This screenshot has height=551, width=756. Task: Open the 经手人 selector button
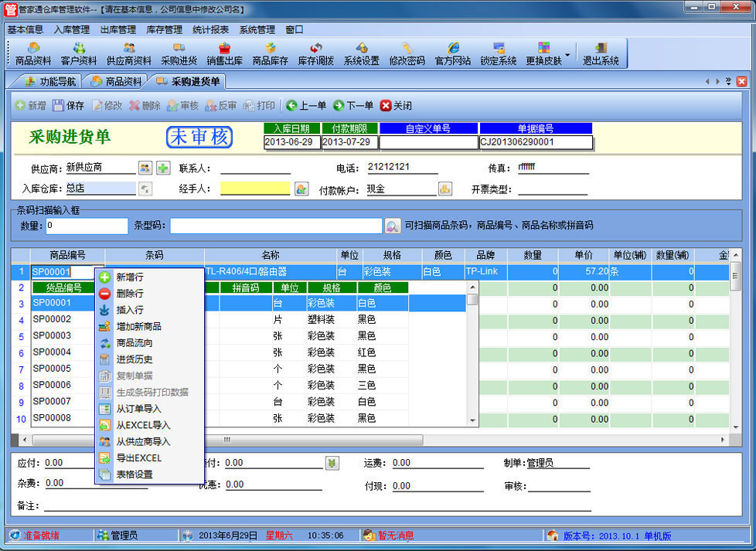[301, 189]
